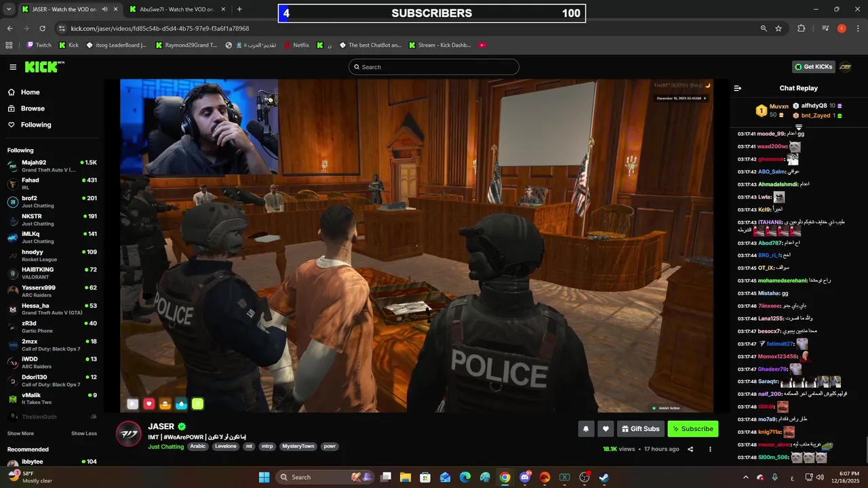Open the Raymond29Grand bookmark
Image resolution: width=868 pixels, height=488 pixels.
coord(186,45)
